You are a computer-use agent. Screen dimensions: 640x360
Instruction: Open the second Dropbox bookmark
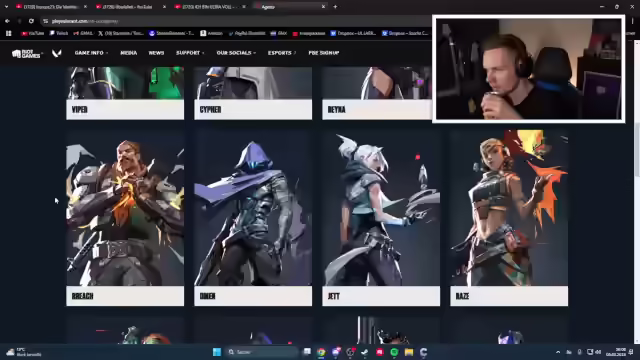pyautogui.click(x=405, y=33)
